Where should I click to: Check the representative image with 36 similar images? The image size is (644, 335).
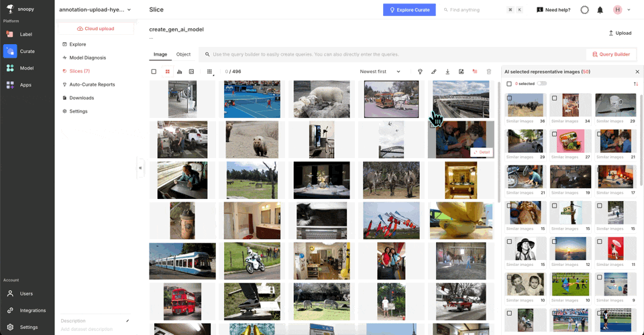pos(510,98)
